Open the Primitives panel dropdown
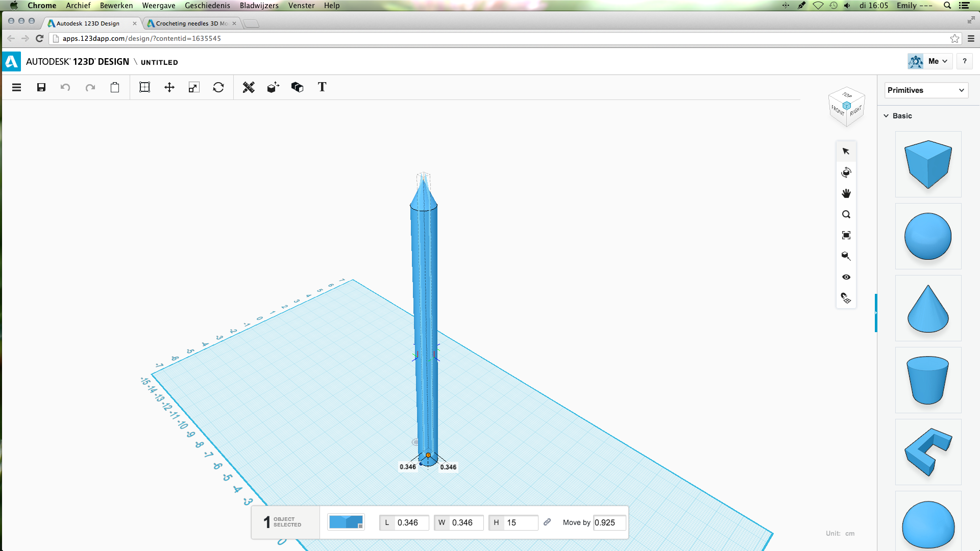Viewport: 980px width, 551px height. [x=926, y=89]
